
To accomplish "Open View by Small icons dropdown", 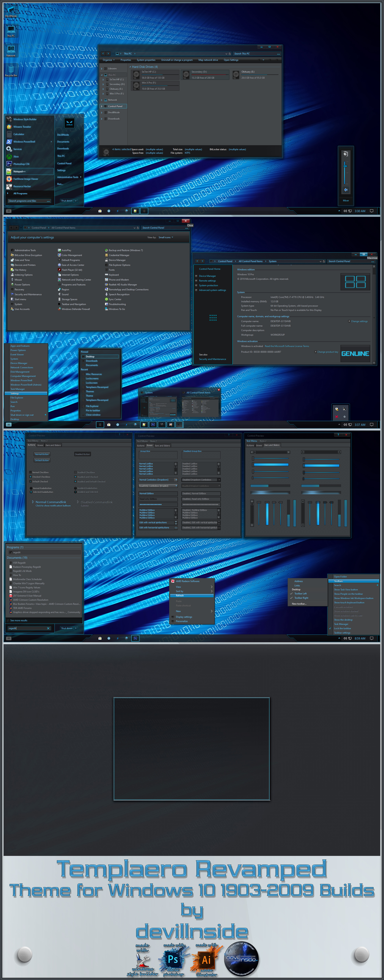I will coord(166,237).
